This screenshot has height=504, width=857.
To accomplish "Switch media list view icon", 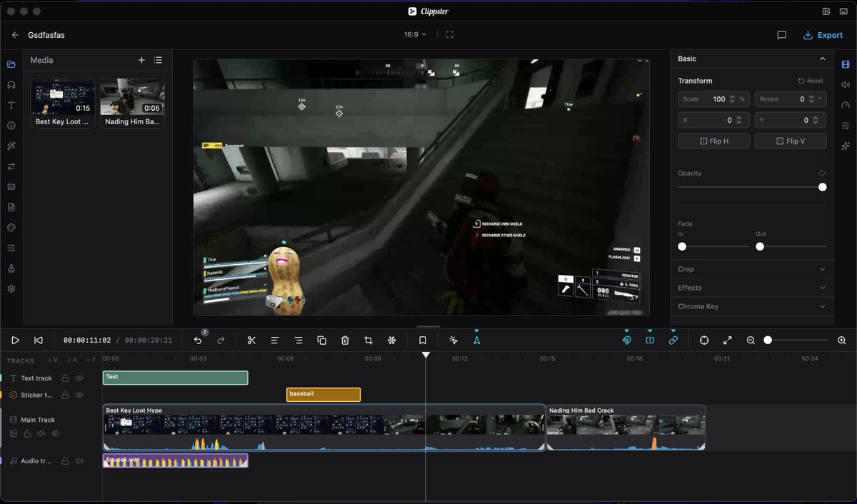I will [158, 61].
